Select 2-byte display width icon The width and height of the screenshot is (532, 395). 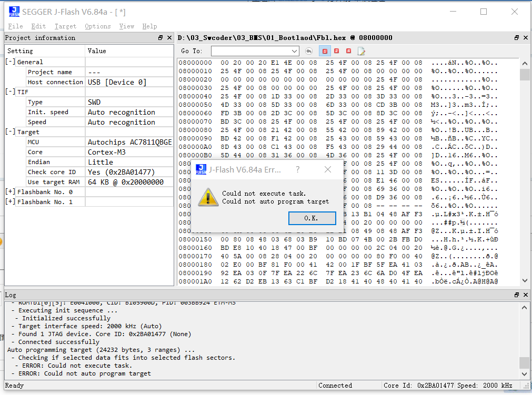(x=337, y=51)
